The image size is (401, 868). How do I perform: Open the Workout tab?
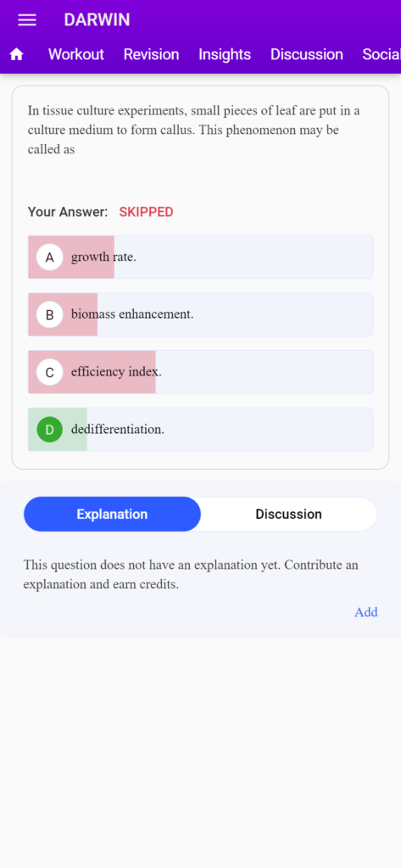(x=76, y=54)
